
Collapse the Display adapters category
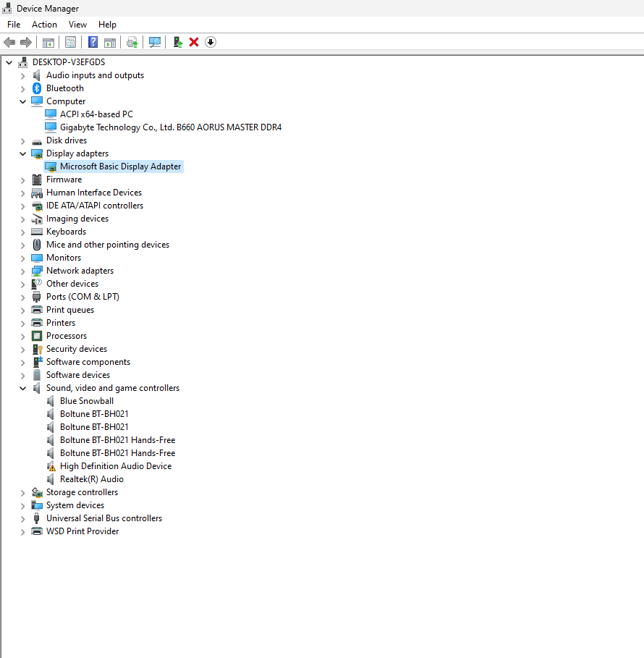point(23,153)
